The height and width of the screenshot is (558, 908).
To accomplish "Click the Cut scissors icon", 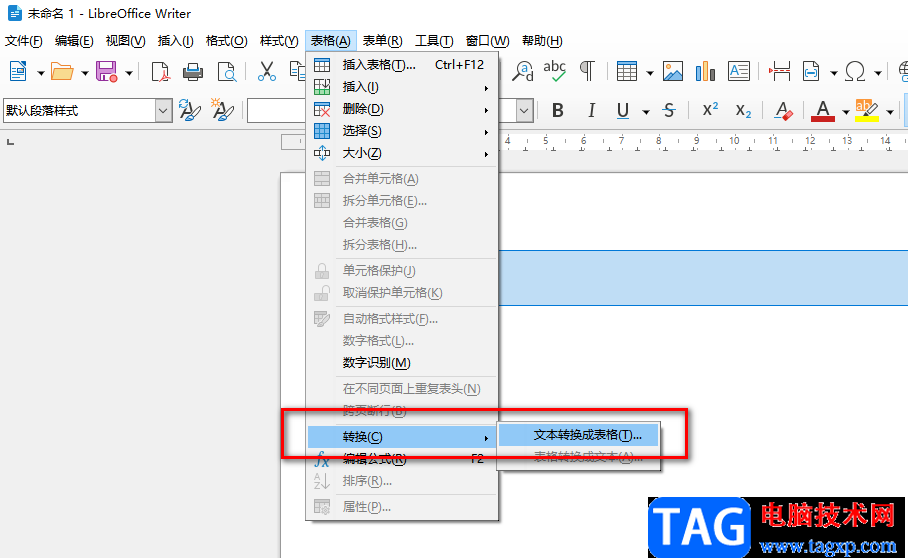I will point(266,72).
